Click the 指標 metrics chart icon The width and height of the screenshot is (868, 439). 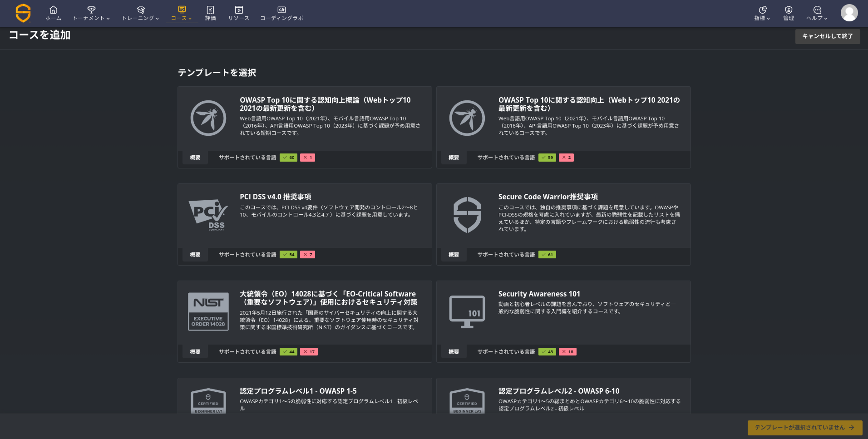pos(762,10)
